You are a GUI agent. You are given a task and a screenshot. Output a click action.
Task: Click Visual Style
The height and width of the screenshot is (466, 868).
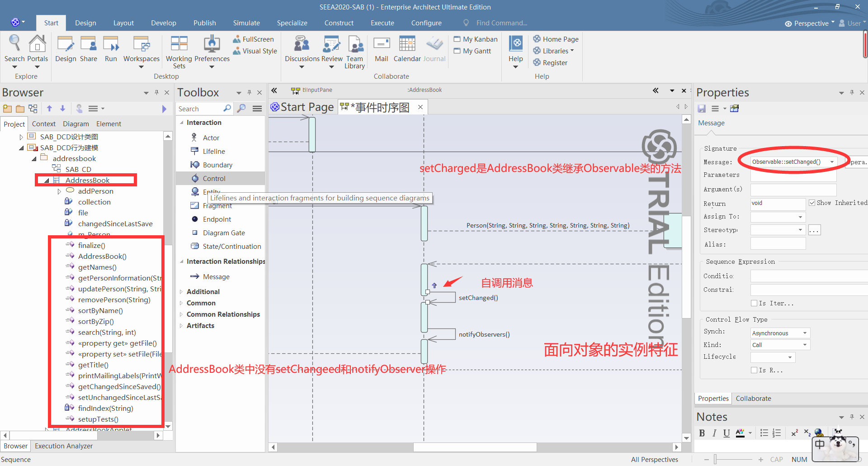(x=255, y=51)
